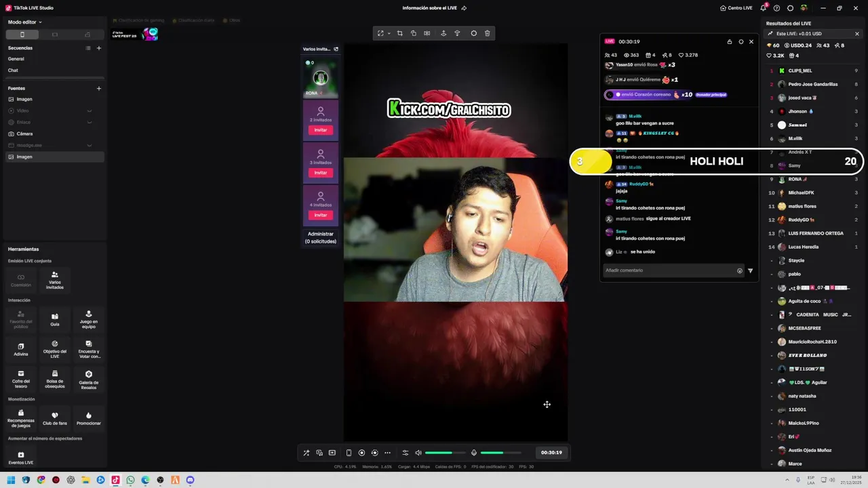The width and height of the screenshot is (868, 488).
Task: Adjust the speaker volume slider
Action: (x=446, y=453)
